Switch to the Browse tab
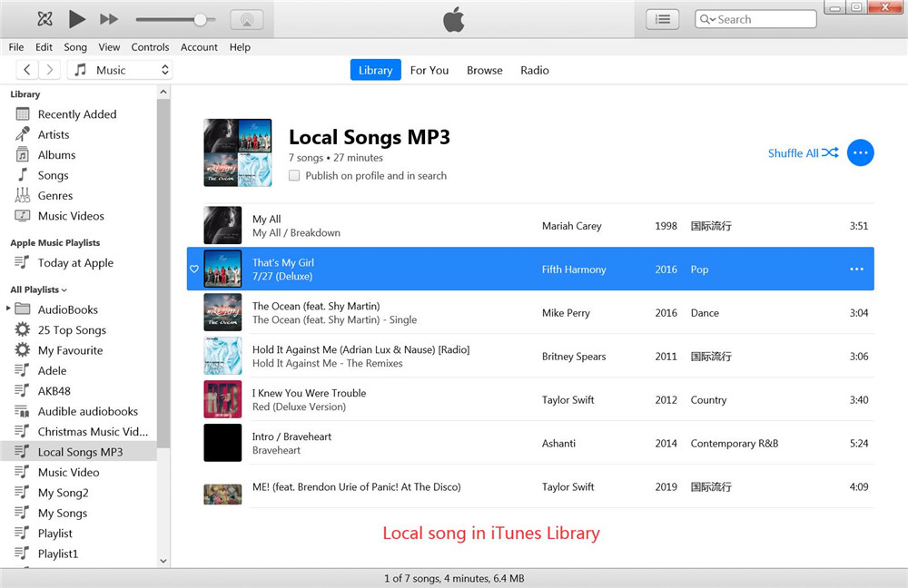The width and height of the screenshot is (908, 588). 485,70
